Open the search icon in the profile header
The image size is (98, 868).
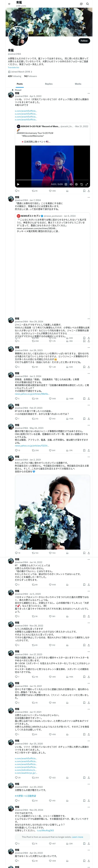coord(88,4)
